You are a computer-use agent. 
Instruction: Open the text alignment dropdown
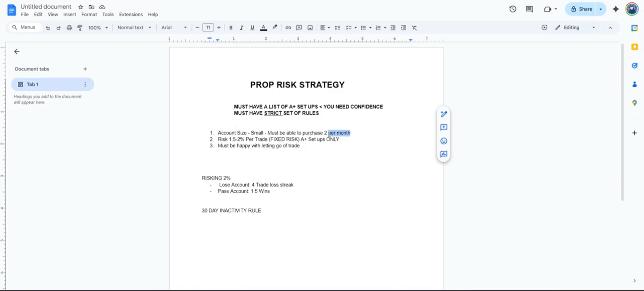tap(325, 28)
